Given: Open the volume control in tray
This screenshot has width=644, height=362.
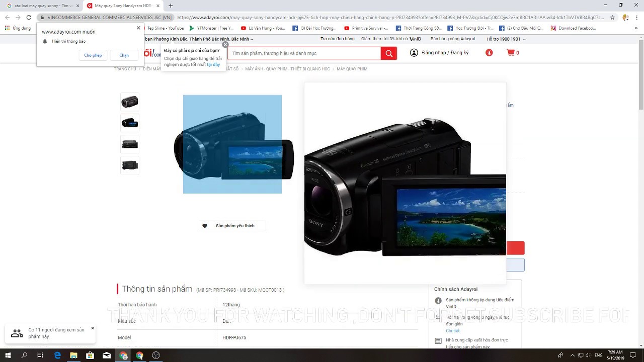Looking at the screenshot, I should pos(588,355).
